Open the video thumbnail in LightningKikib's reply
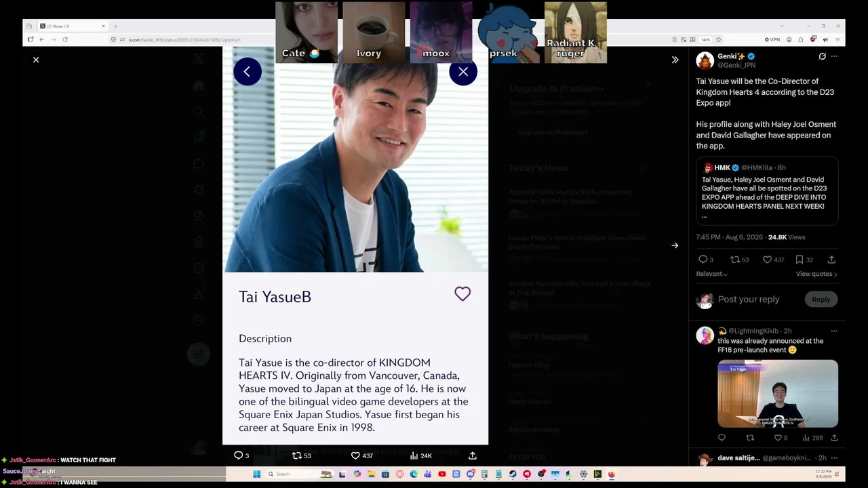Viewport: 868px width, 488px height. pyautogui.click(x=778, y=394)
